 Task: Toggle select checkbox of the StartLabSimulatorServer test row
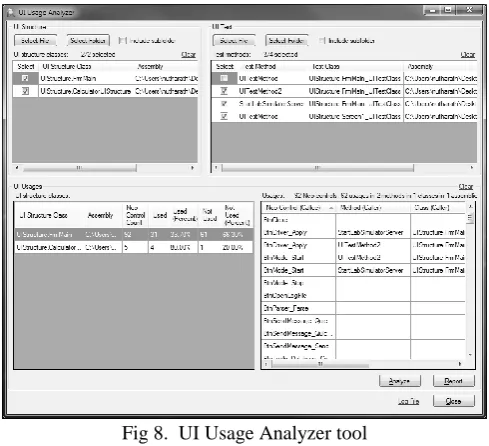(224, 104)
